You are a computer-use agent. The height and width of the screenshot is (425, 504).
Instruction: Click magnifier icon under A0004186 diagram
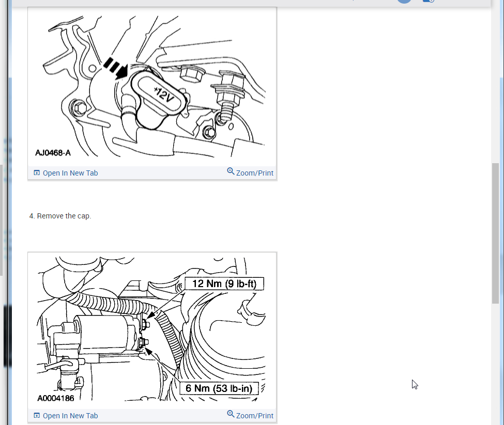coord(231,414)
